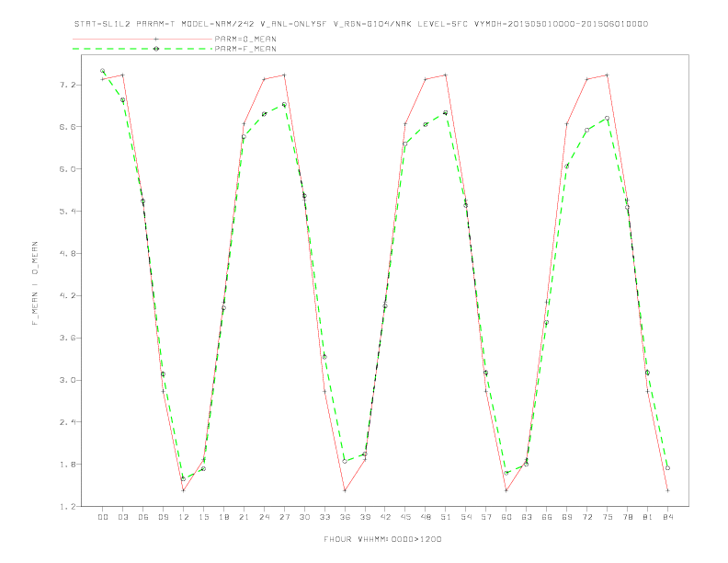This screenshot has width=728, height=563.
Task: Click the O_MEAN plus point at hour 69
Action: coord(567,124)
